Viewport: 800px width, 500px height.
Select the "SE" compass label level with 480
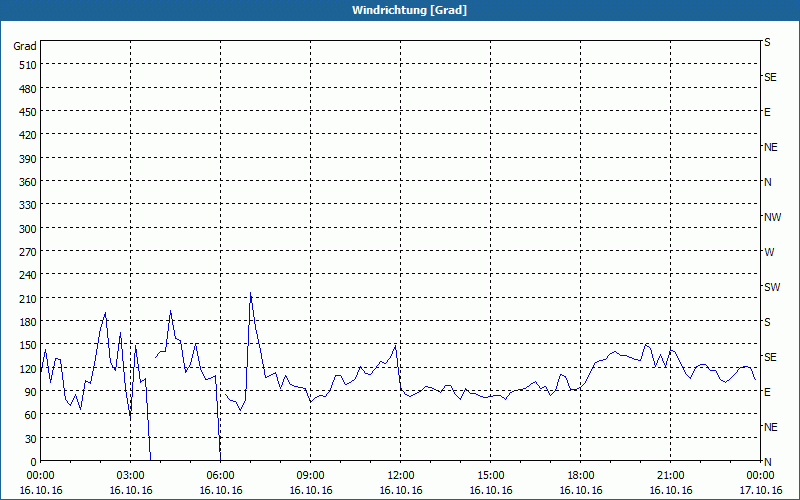(770, 77)
